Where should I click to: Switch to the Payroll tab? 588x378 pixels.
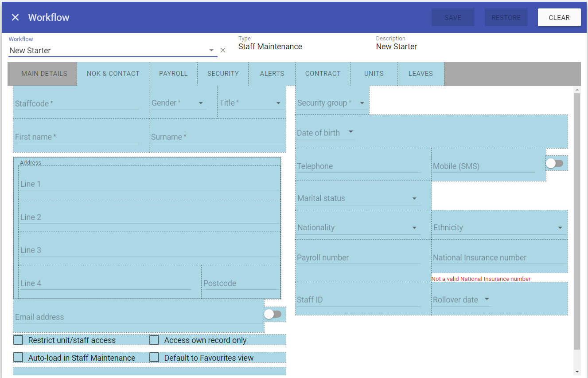pyautogui.click(x=173, y=74)
